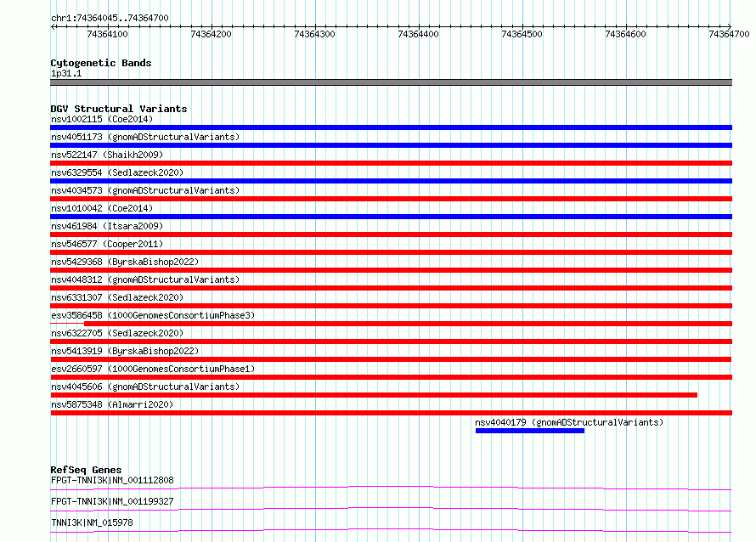Select the blue nsv4040179 variant bar
This screenshot has width=756, height=542.
[x=530, y=431]
